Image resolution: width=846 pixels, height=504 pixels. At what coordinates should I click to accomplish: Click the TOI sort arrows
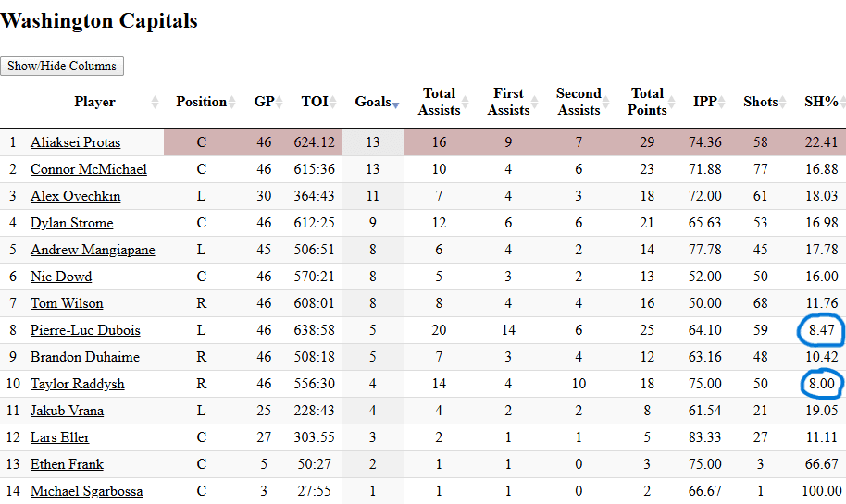(x=334, y=103)
